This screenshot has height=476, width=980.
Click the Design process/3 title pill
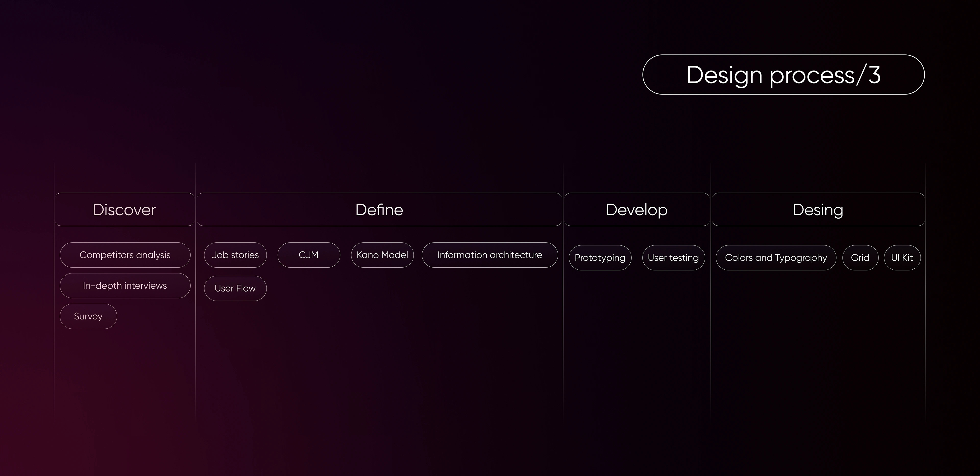click(783, 75)
